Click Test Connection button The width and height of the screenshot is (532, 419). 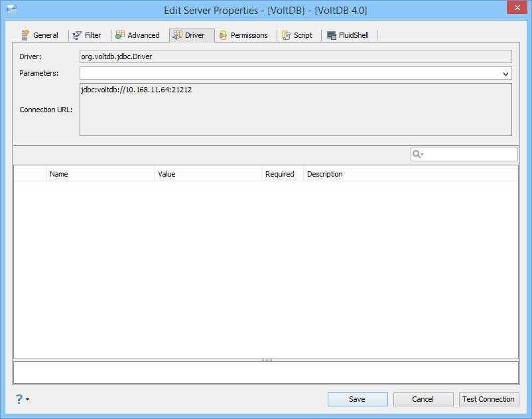(x=489, y=399)
